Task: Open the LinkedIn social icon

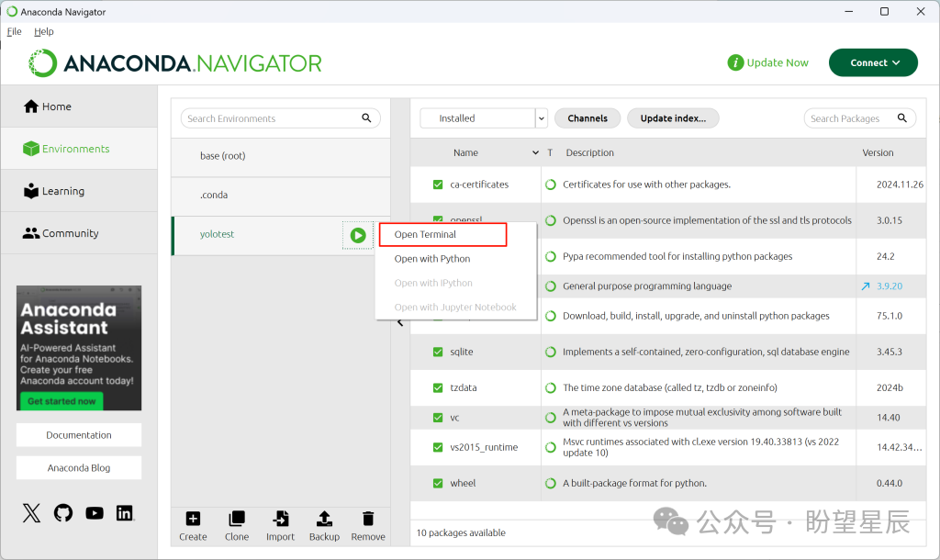Action: point(125,513)
